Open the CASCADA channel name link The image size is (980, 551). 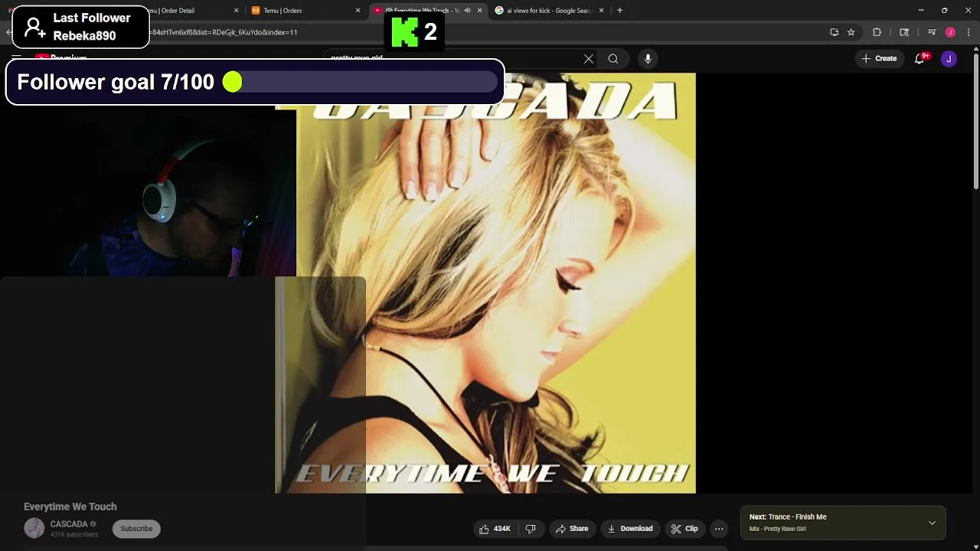point(69,524)
